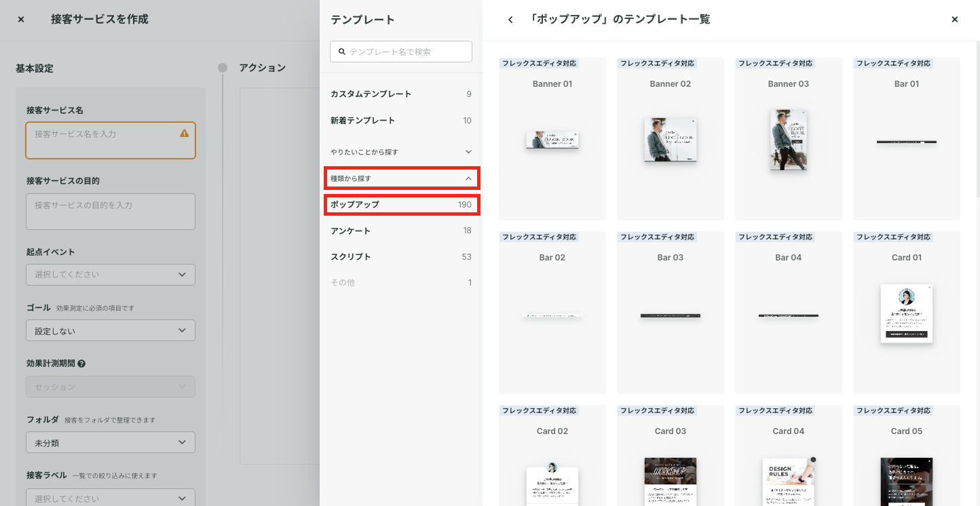Open フォルダ dropdown showing 未分類
980x506 pixels.
click(111, 443)
